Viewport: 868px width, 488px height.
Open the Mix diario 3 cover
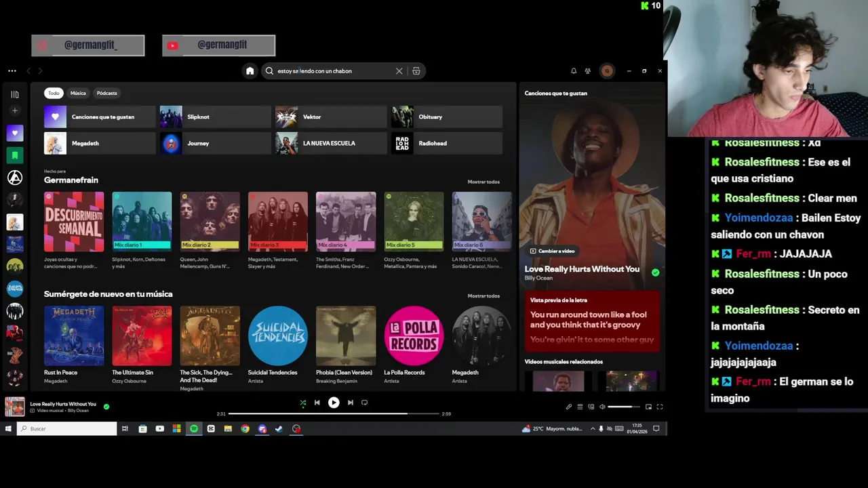278,222
